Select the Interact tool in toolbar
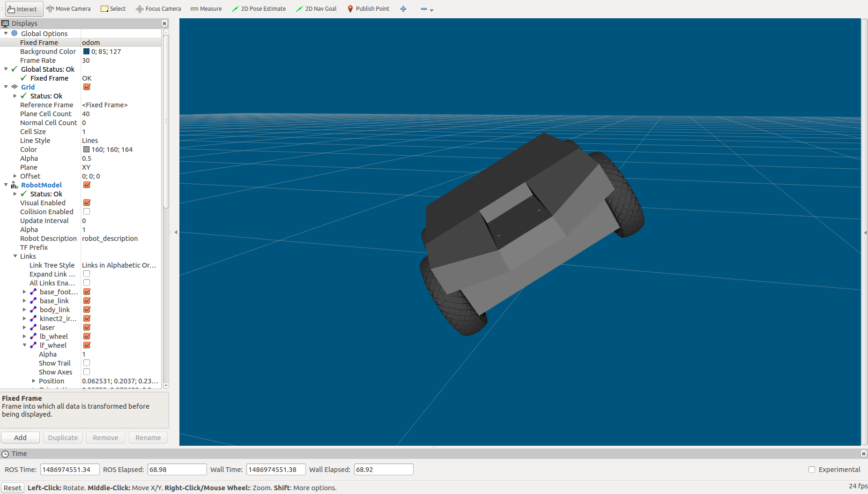Viewport: 868px width, 494px height. pyautogui.click(x=22, y=9)
